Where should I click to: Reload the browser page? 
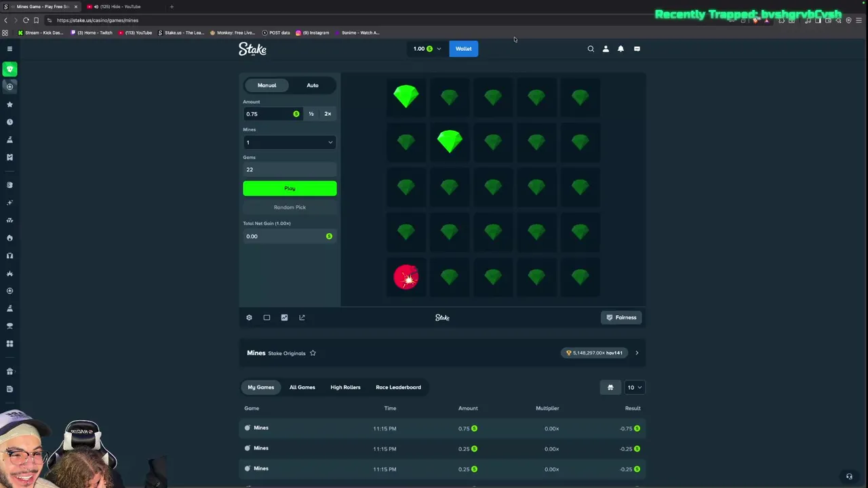(x=26, y=20)
